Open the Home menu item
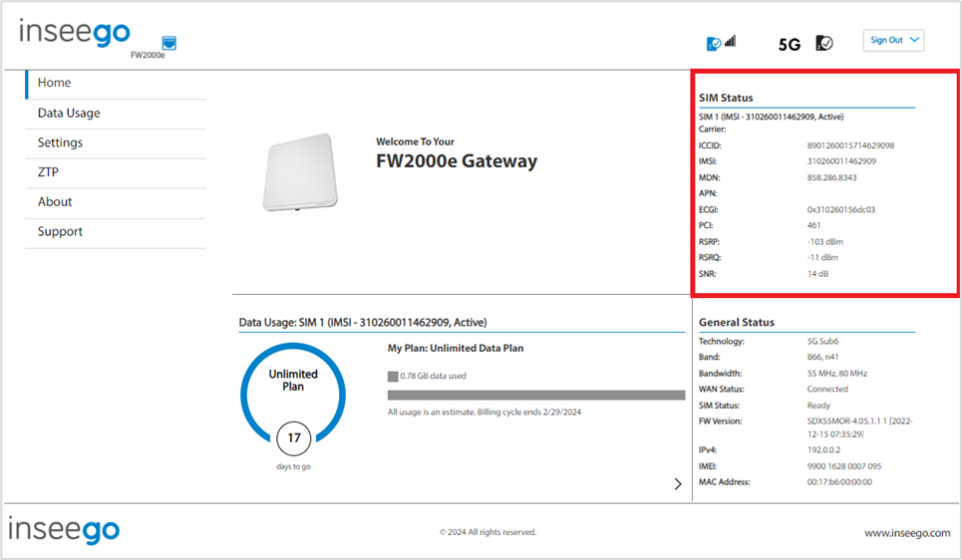 click(116, 83)
